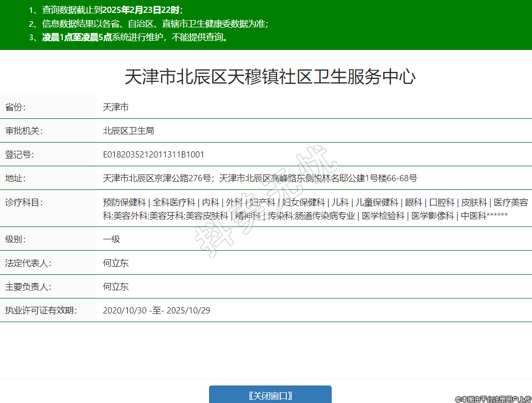Click the 【关闭窗口】 button
532x403 pixels.
tap(270, 395)
